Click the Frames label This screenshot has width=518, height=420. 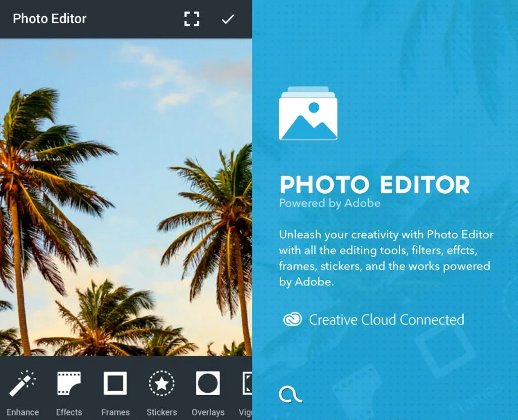115,412
